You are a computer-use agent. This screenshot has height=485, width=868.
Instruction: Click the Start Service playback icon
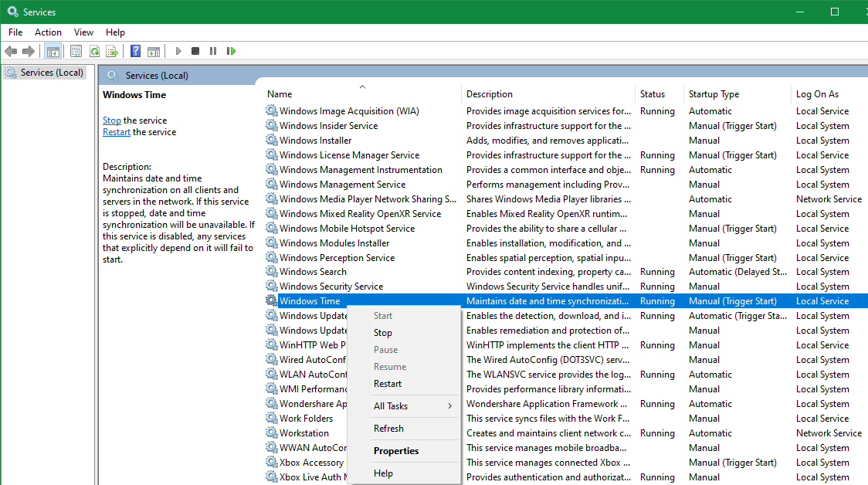pos(178,51)
